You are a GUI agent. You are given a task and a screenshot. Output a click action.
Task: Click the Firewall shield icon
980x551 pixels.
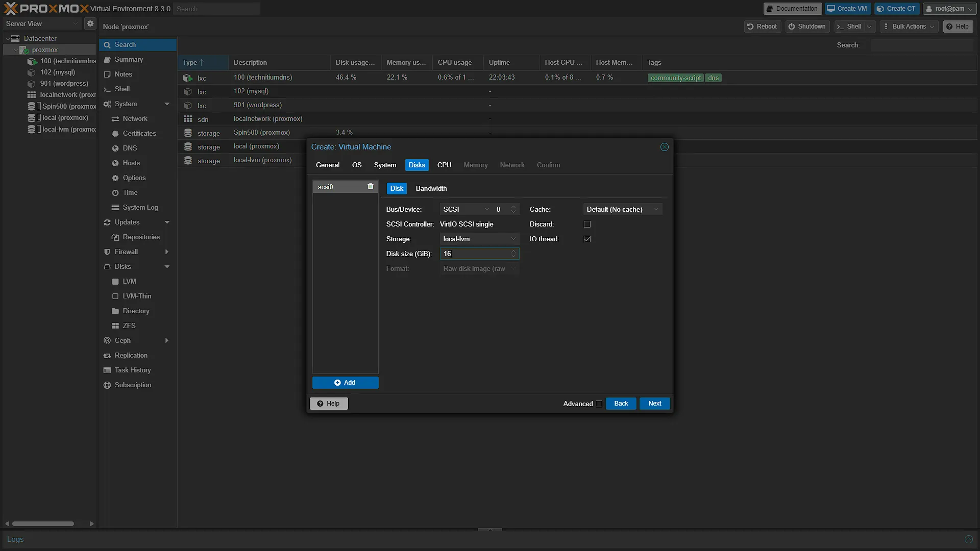point(107,252)
